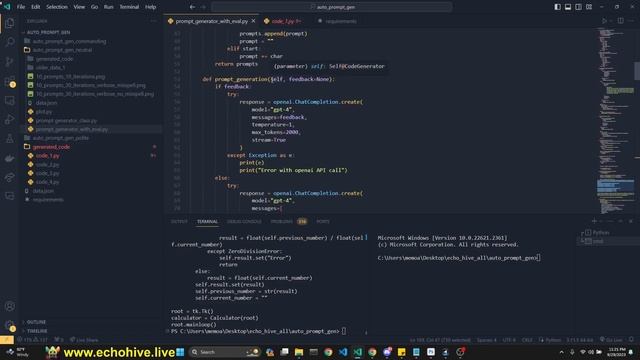This screenshot has width=640, height=360.
Task: Go back with the navigation arrow
Action: click(193, 7)
